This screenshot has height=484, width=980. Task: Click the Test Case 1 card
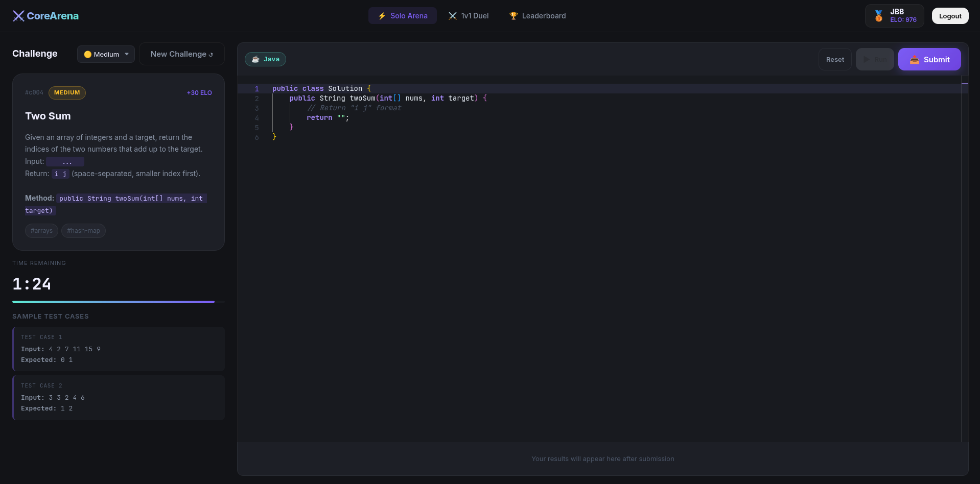pos(119,349)
